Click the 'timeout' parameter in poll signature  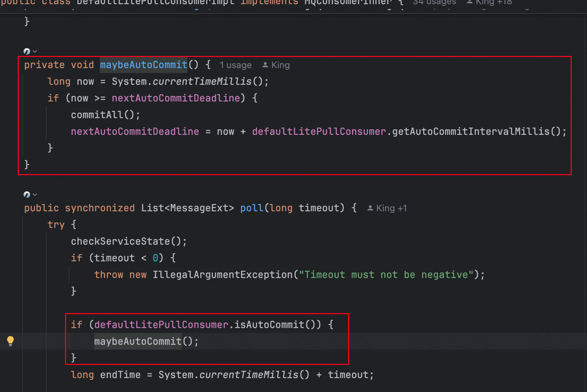(319, 208)
